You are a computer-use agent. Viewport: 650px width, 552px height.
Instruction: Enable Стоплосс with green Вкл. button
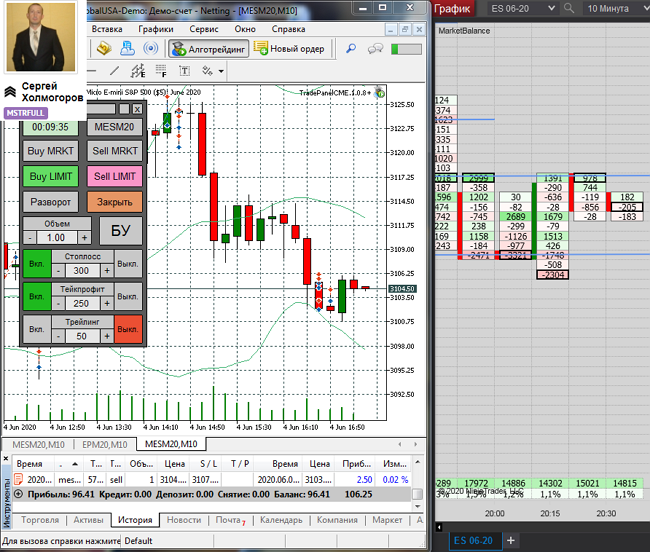tap(37, 264)
